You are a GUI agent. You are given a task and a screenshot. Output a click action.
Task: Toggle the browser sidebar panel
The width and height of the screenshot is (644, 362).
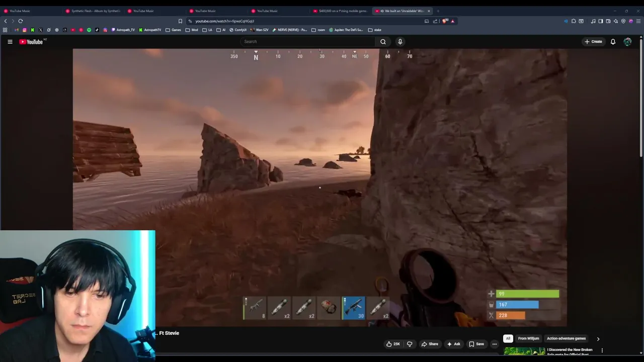[x=600, y=21]
